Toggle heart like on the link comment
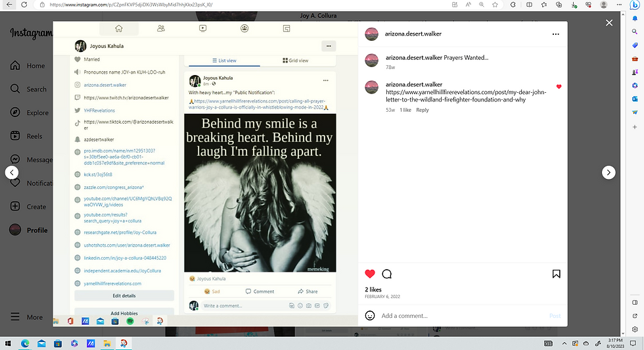 [559, 87]
